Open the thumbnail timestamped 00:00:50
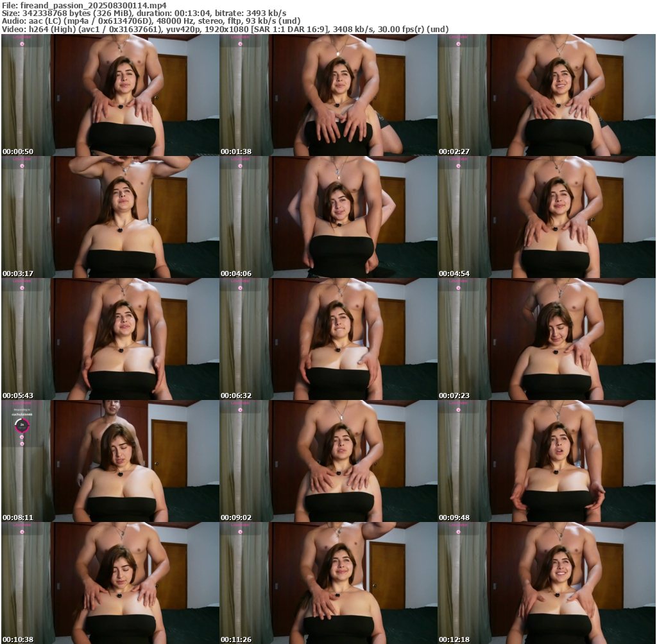The width and height of the screenshot is (657, 644). (110, 95)
